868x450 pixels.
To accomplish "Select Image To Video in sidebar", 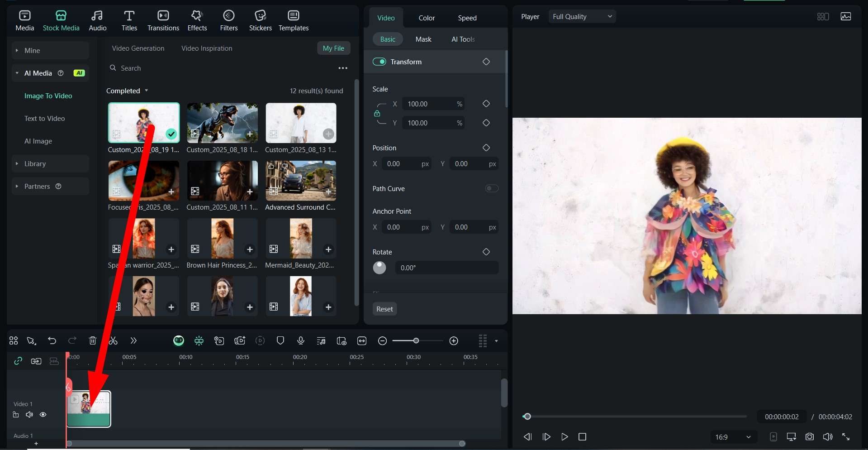I will [48, 96].
